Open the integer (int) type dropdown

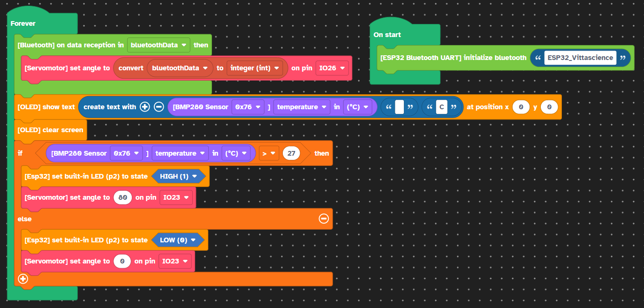tap(255, 68)
